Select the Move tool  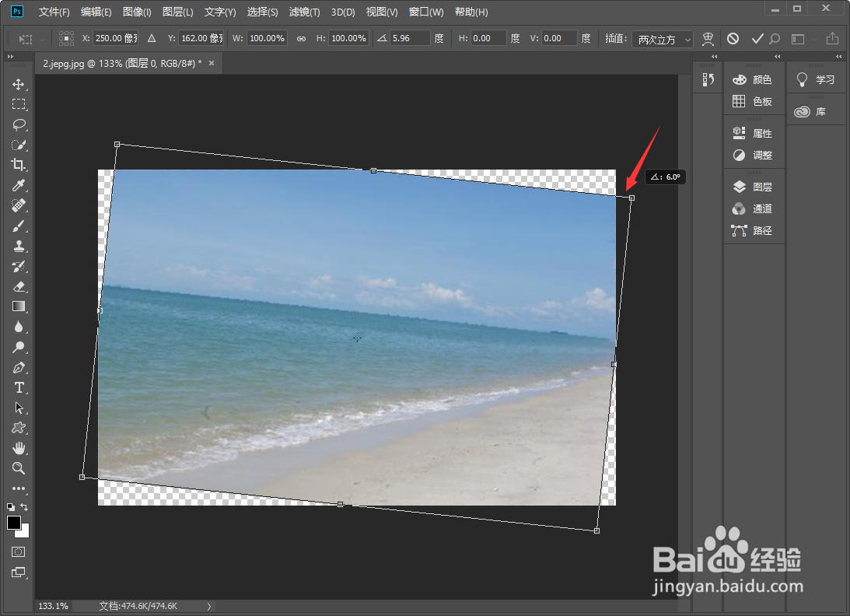pyautogui.click(x=19, y=85)
